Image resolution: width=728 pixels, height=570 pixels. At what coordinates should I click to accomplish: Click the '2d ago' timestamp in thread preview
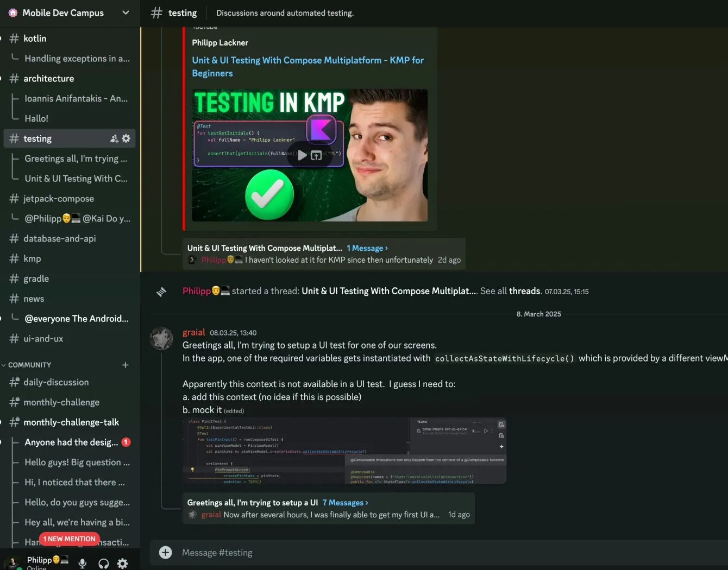point(449,260)
